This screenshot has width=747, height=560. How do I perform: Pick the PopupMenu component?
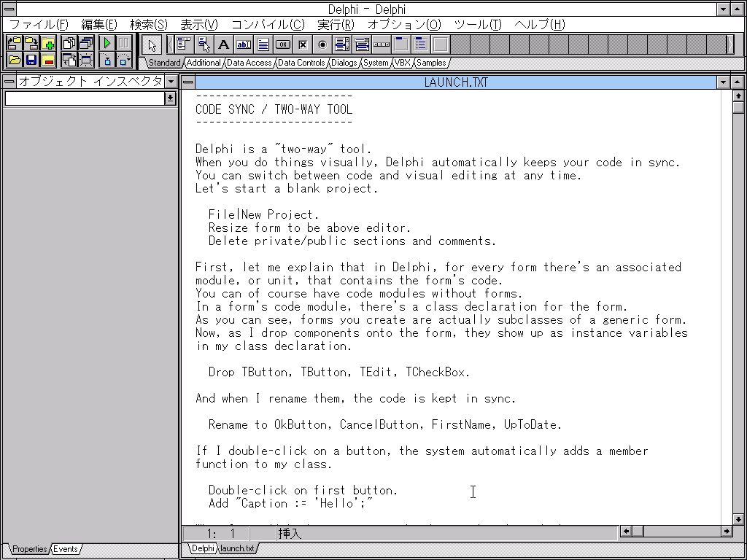click(204, 44)
